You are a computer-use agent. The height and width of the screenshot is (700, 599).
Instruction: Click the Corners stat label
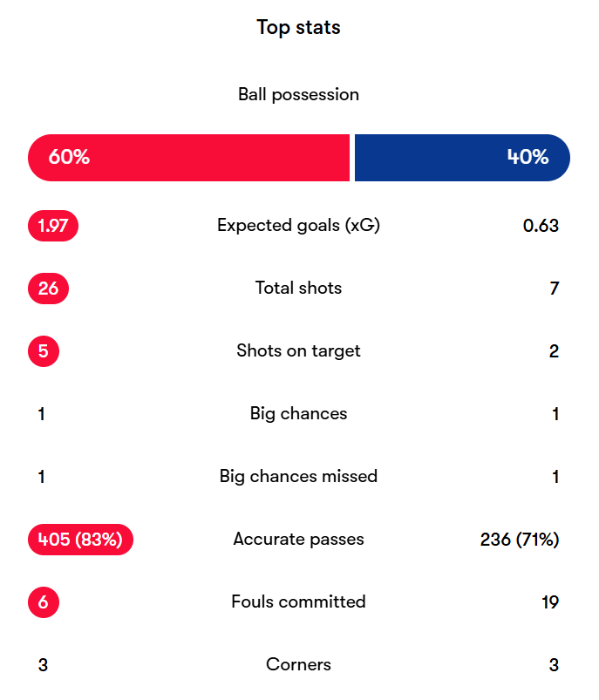tap(298, 665)
